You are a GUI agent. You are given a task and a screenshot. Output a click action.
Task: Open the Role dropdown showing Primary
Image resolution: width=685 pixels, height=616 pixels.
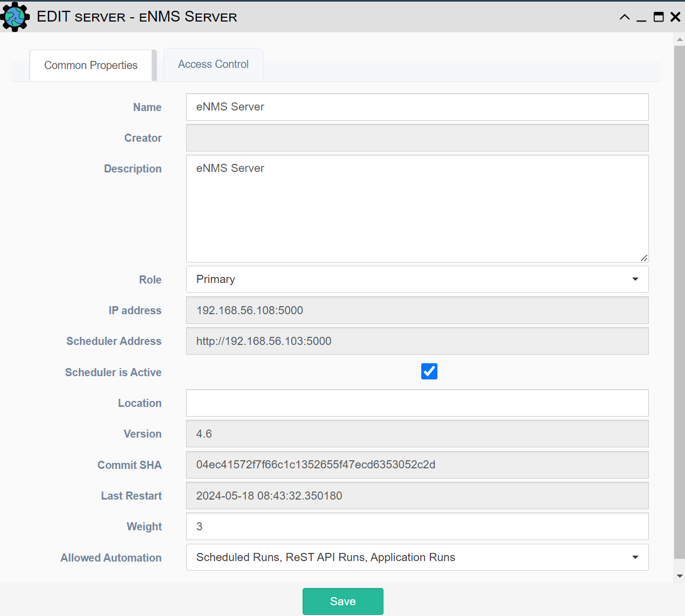tap(417, 279)
